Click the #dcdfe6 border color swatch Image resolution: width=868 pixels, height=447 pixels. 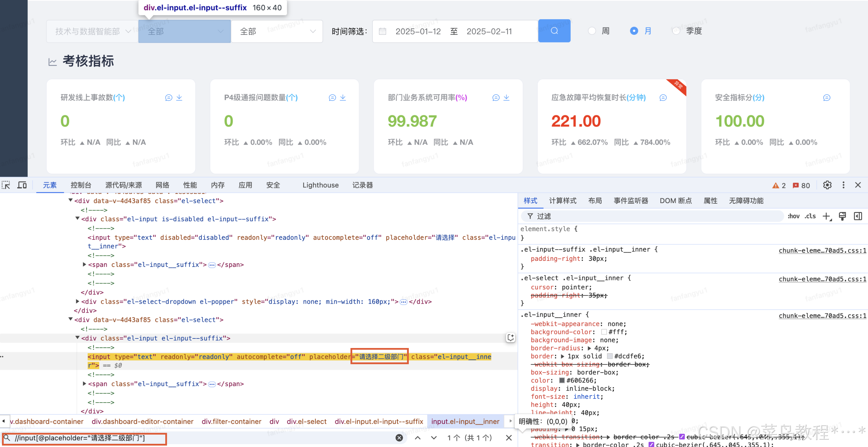pos(610,356)
